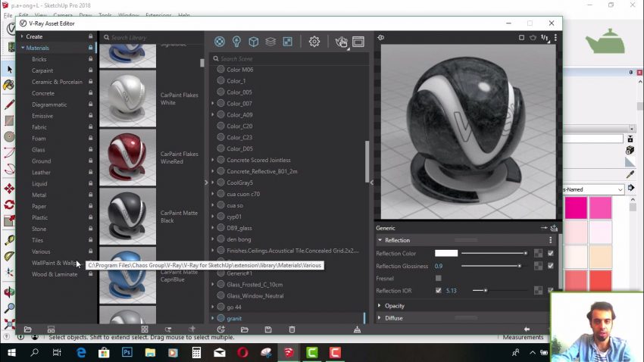Viewport: 644px width, 362px height.
Task: Open V-Ray render settings gear
Action: click(314, 42)
